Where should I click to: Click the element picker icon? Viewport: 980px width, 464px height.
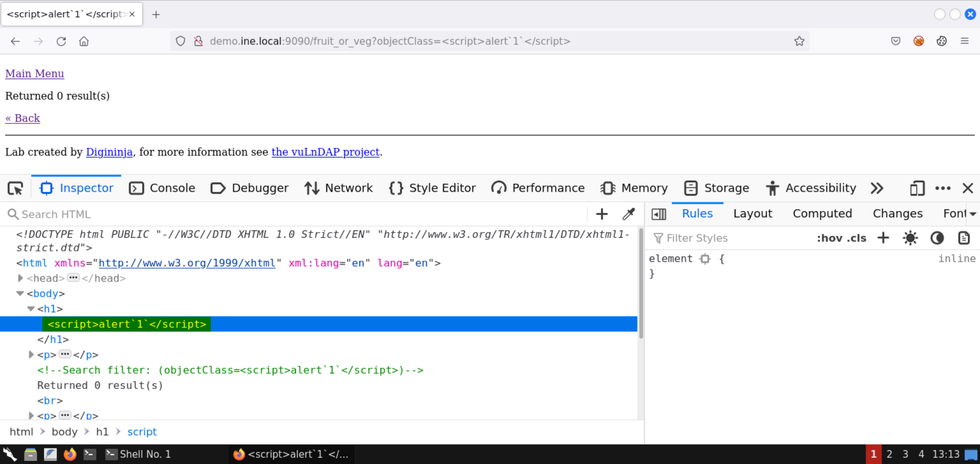(x=15, y=188)
